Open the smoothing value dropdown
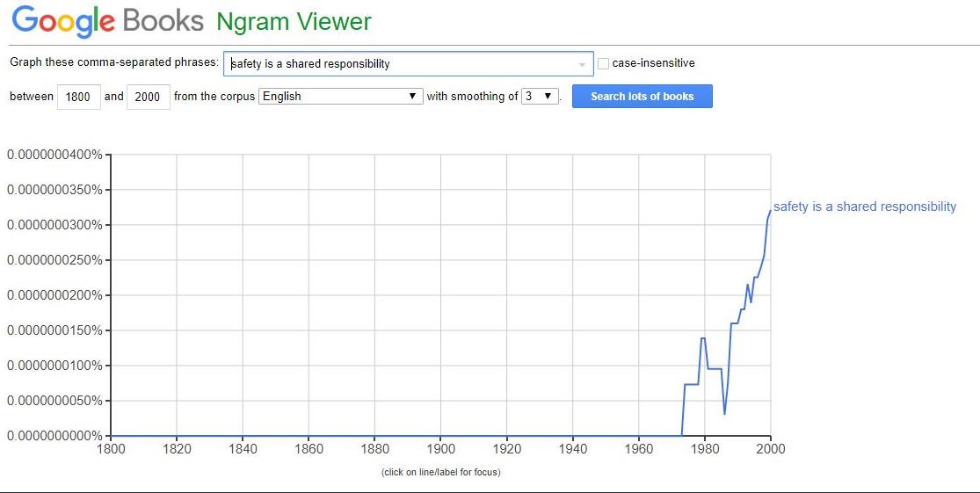Screen dimensions: 980x493 pyautogui.click(x=540, y=96)
